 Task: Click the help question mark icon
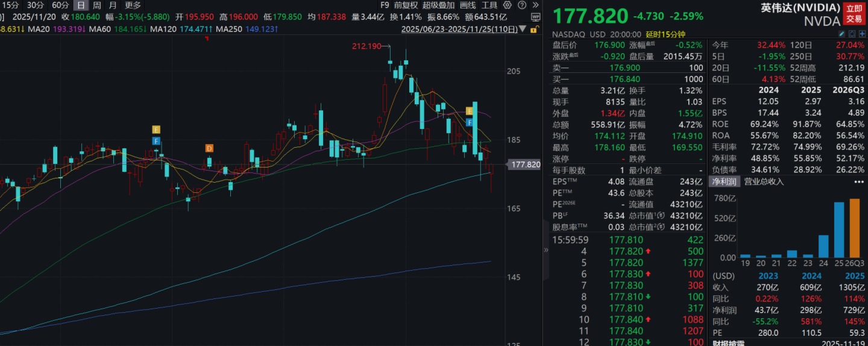point(522,5)
